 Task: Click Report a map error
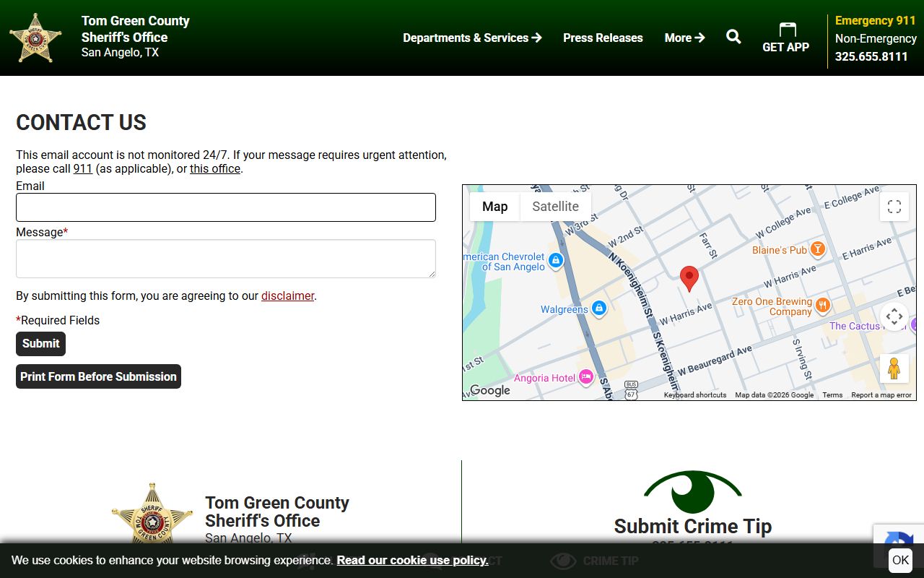click(881, 395)
